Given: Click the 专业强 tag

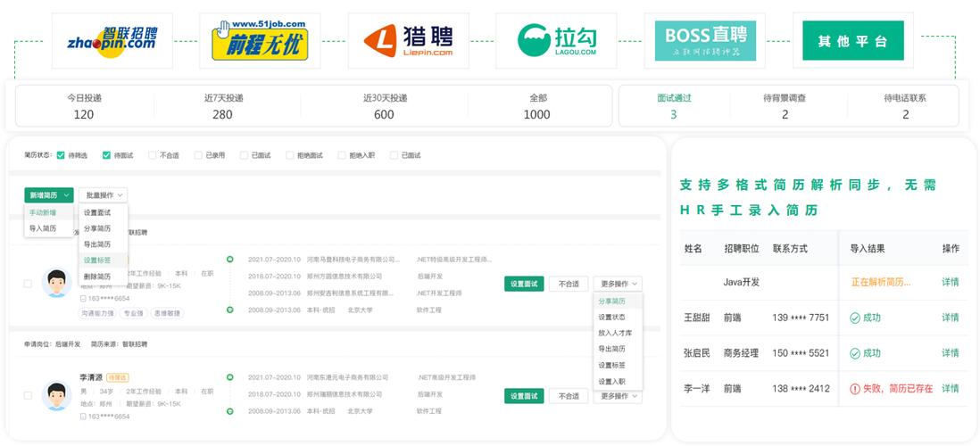Looking at the screenshot, I should coord(132,314).
